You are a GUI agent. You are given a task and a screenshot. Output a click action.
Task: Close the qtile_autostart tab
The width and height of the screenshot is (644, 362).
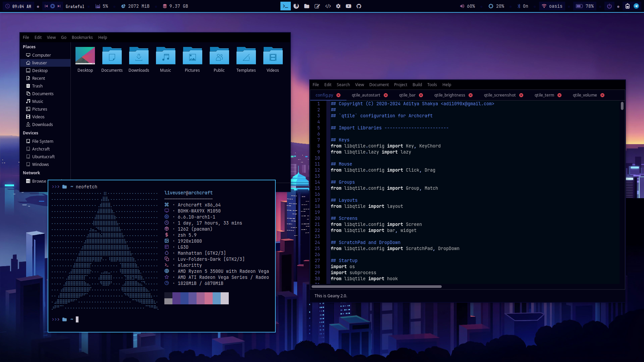386,95
